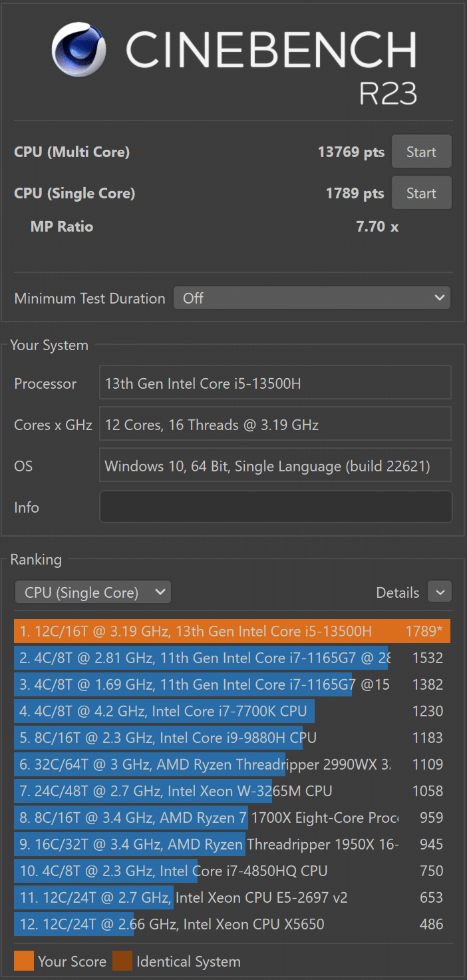Click the Cores x GHz field
Viewport: 467px width, 980px height.
pos(275,425)
